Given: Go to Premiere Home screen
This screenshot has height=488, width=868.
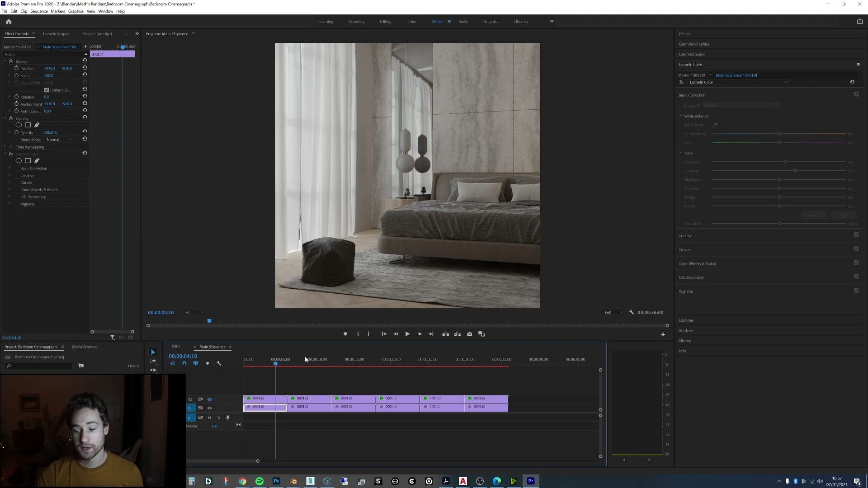Looking at the screenshot, I should 9,21.
